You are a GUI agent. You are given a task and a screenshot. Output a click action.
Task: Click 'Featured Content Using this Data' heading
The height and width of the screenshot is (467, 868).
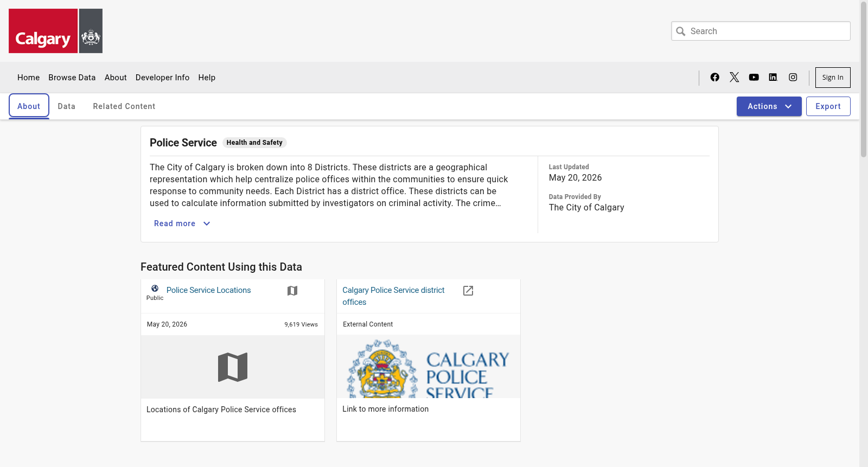[221, 267]
